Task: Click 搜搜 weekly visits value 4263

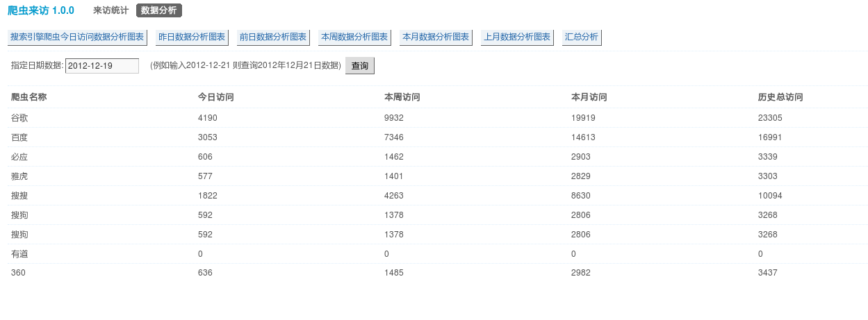Action: point(394,196)
